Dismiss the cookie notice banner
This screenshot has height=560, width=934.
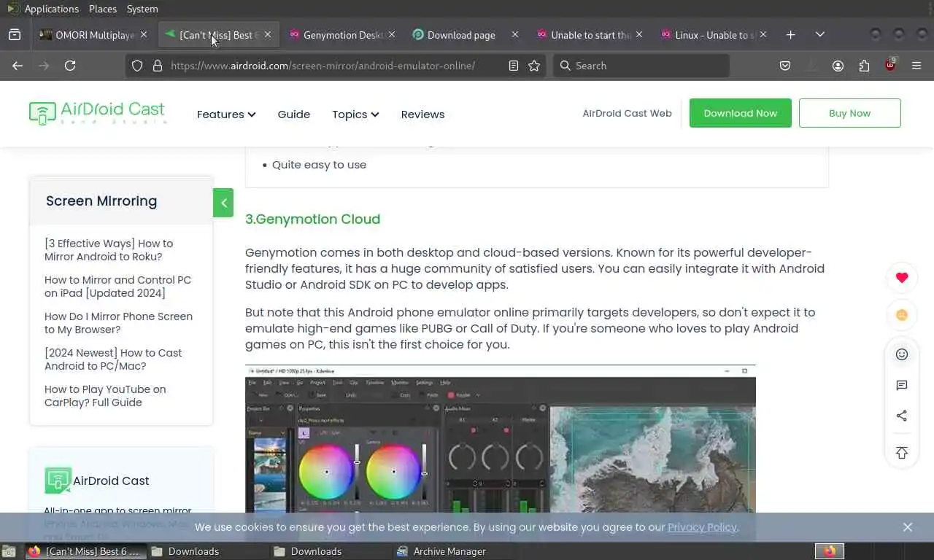tap(908, 527)
